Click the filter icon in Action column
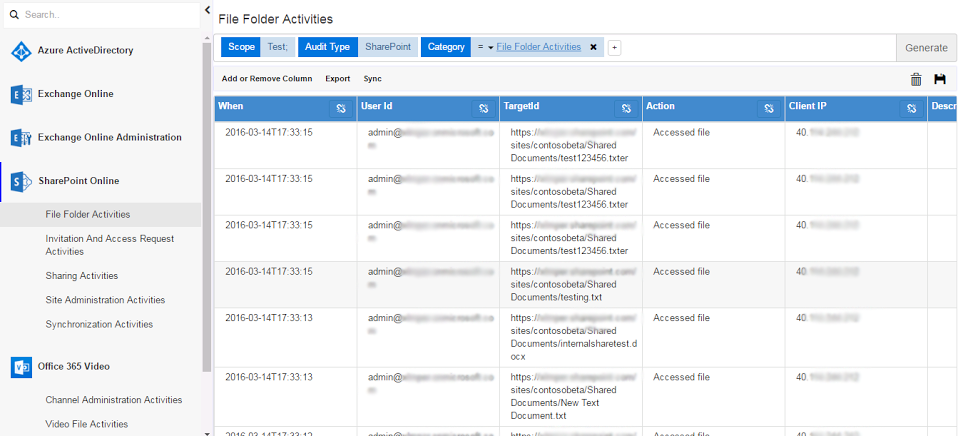958x436 pixels. pos(769,109)
